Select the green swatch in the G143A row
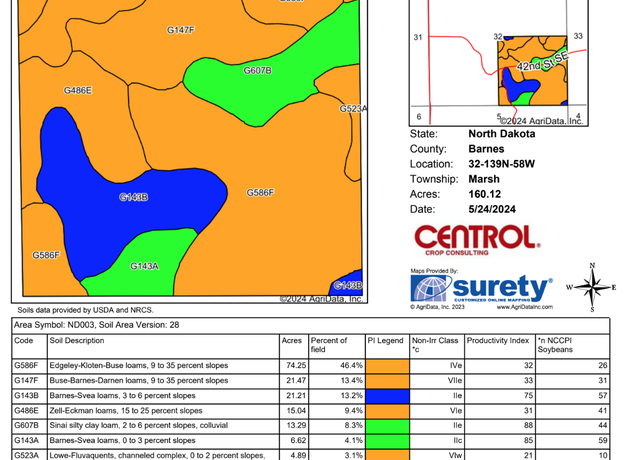This screenshot has height=460, width=640. pyautogui.click(x=387, y=441)
